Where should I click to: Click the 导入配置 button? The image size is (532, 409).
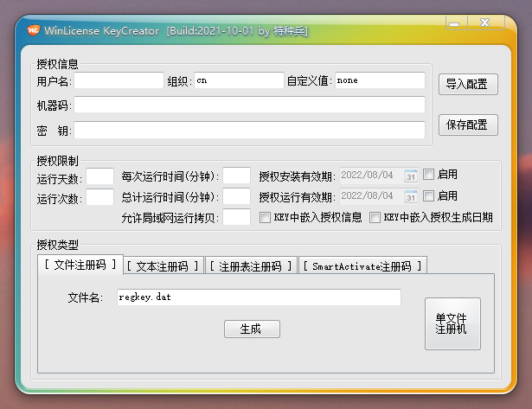[x=468, y=84]
